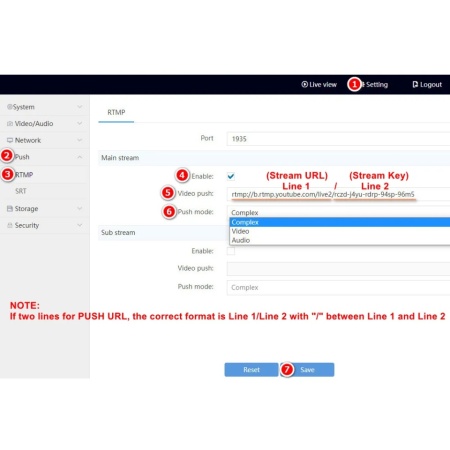450x450 pixels.
Task: Click the red step 7 marker
Action: click(287, 369)
